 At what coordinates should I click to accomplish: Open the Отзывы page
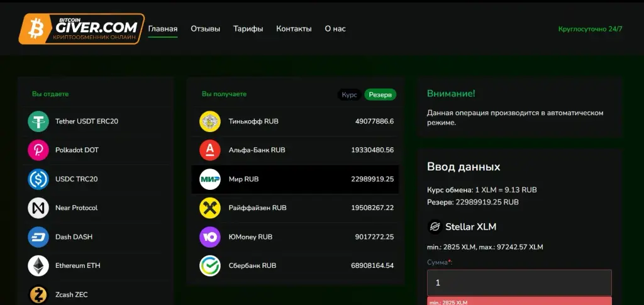click(206, 29)
